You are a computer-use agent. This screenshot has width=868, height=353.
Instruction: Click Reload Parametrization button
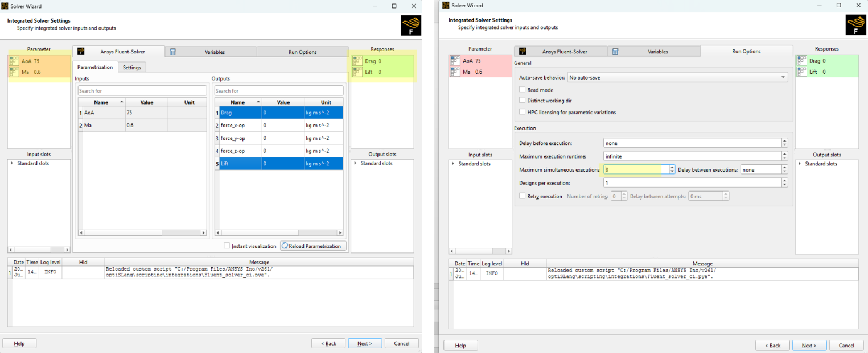point(314,246)
